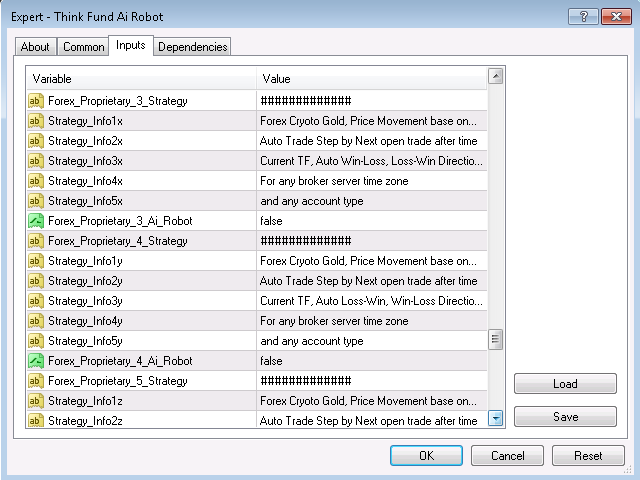Viewport: 640px width, 480px height.
Task: Click the Strategy_Info2x value cell
Action: click(372, 141)
